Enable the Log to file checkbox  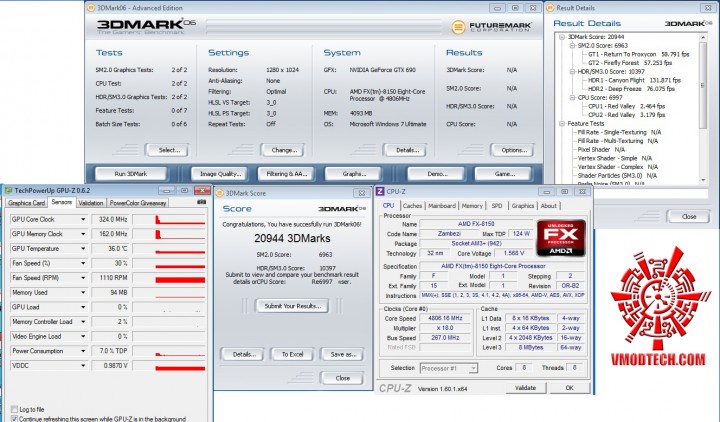coord(14,409)
